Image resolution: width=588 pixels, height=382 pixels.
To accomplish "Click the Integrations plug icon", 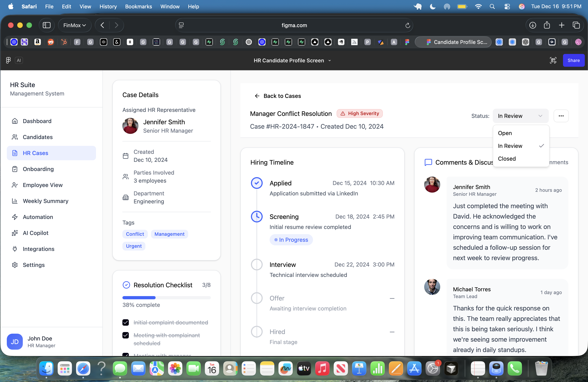I will 15,249.
